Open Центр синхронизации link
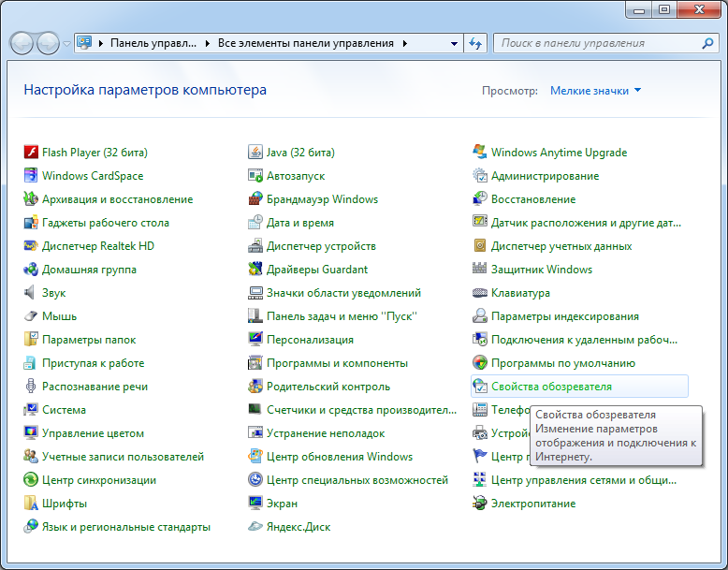 coord(99,480)
